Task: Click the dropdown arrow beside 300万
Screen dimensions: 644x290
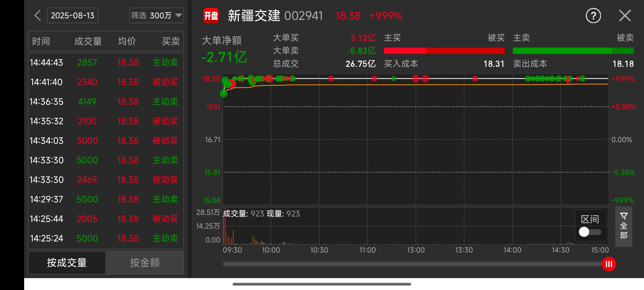Action: (x=179, y=15)
